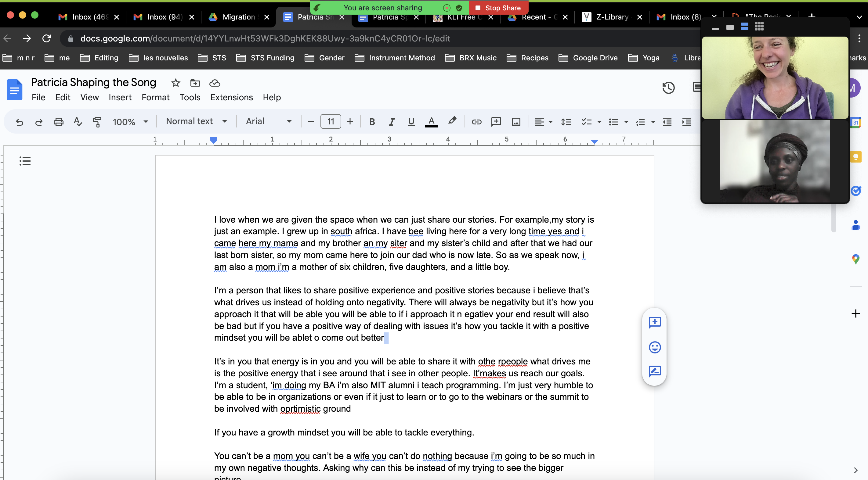Add emoji reaction from side panel

[654, 347]
